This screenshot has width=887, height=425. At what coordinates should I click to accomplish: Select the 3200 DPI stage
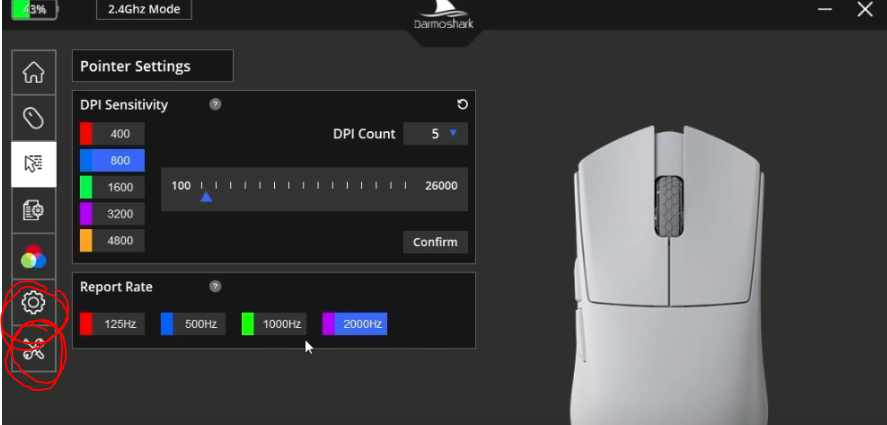(x=112, y=214)
